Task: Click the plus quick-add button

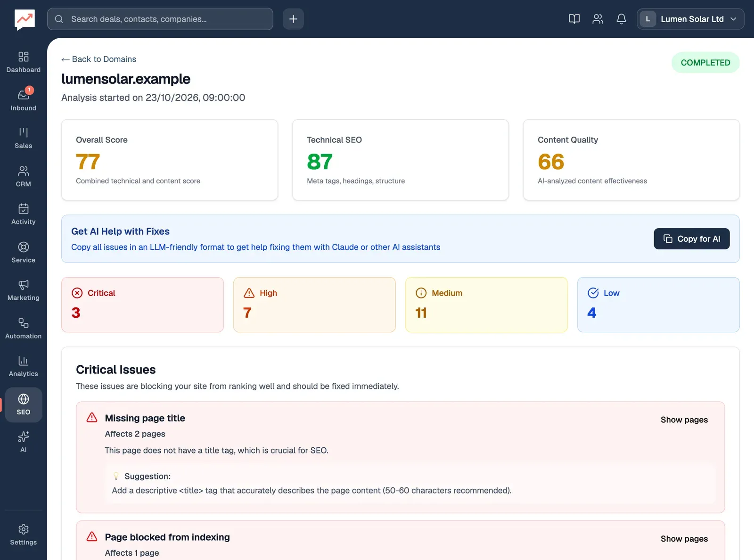Action: 293,19
